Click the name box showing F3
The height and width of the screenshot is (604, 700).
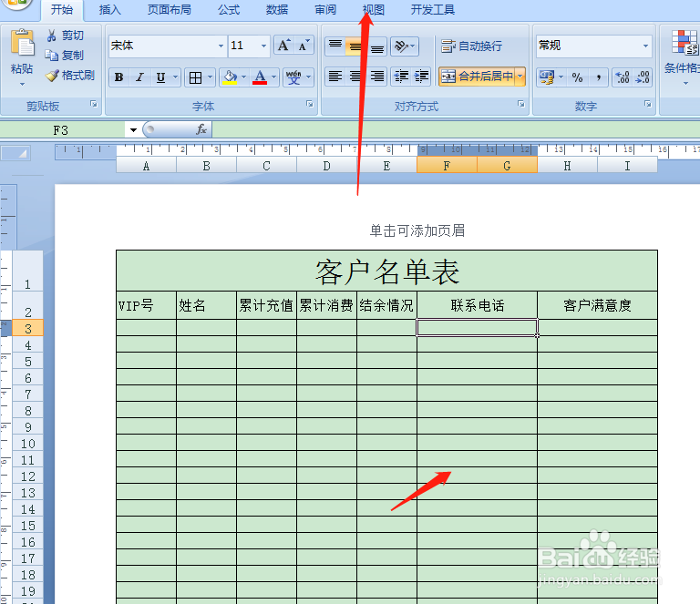click(64, 130)
